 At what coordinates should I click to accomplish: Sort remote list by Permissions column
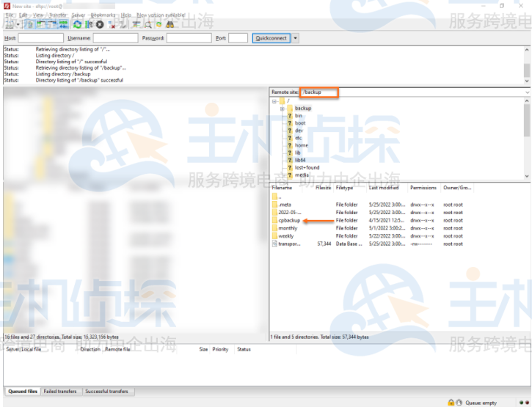(x=423, y=188)
